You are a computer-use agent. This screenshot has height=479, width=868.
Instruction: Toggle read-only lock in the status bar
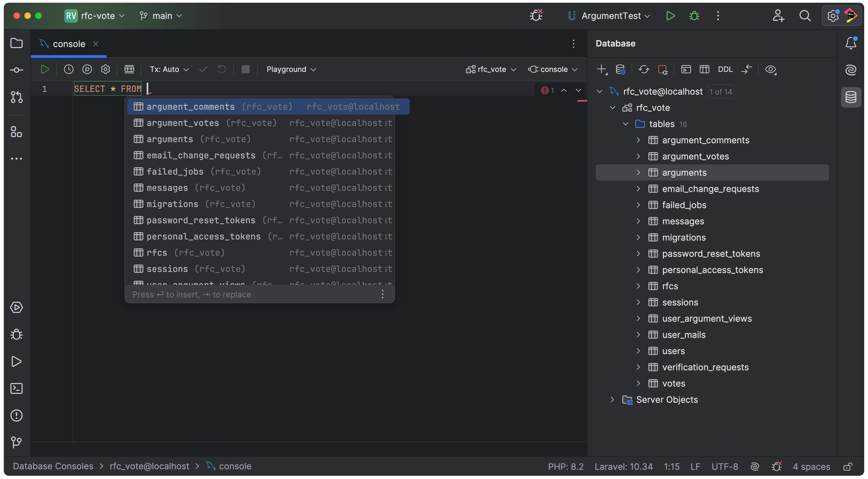pos(848,467)
